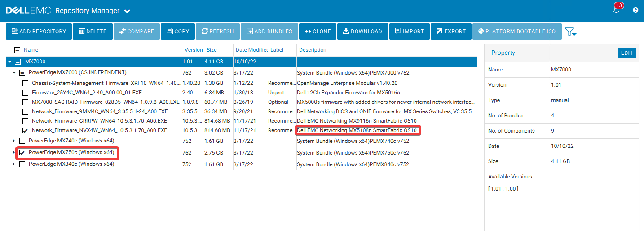
Task: Click the Export toolbar button
Action: [450, 31]
